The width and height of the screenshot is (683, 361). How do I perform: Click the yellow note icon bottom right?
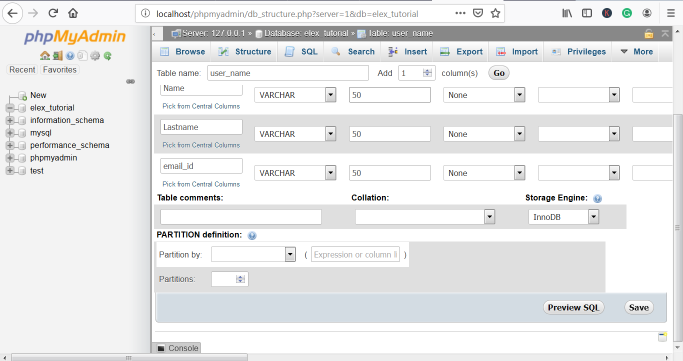click(663, 337)
